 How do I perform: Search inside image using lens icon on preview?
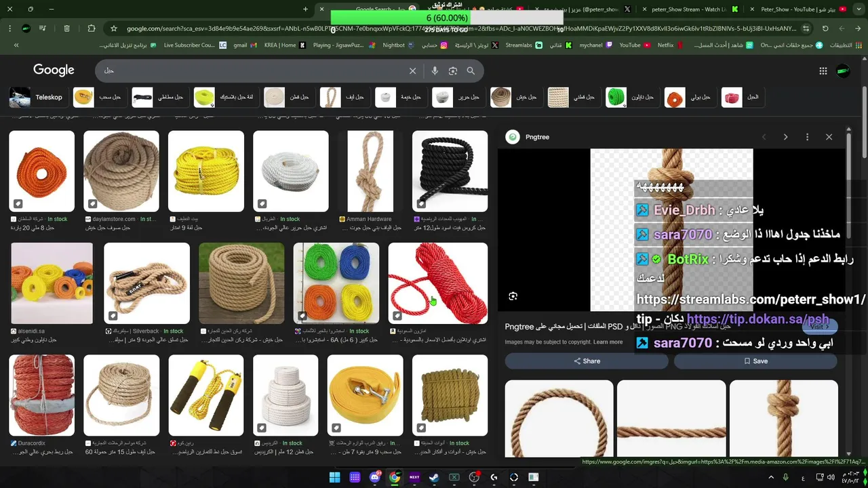[x=513, y=296]
